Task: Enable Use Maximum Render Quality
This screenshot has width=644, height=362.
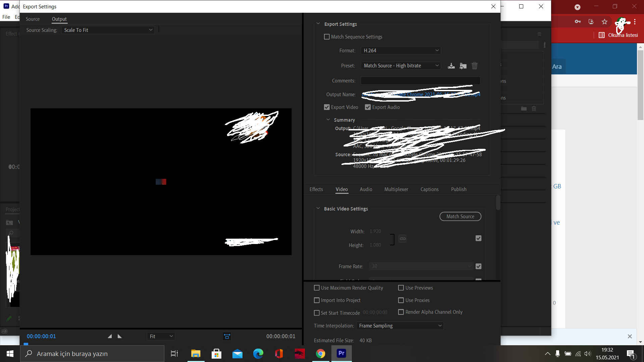Action: (317, 288)
